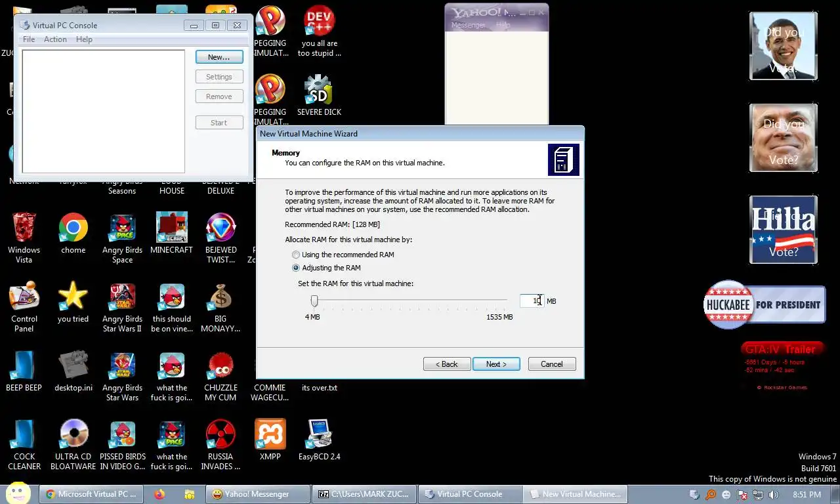
Task: Click the McCain 'Did you Vote?' gadget
Action: 784,138
